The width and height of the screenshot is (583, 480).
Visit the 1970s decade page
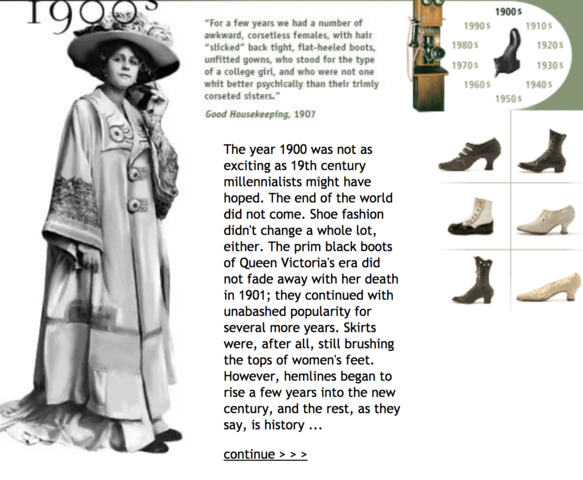point(465,65)
